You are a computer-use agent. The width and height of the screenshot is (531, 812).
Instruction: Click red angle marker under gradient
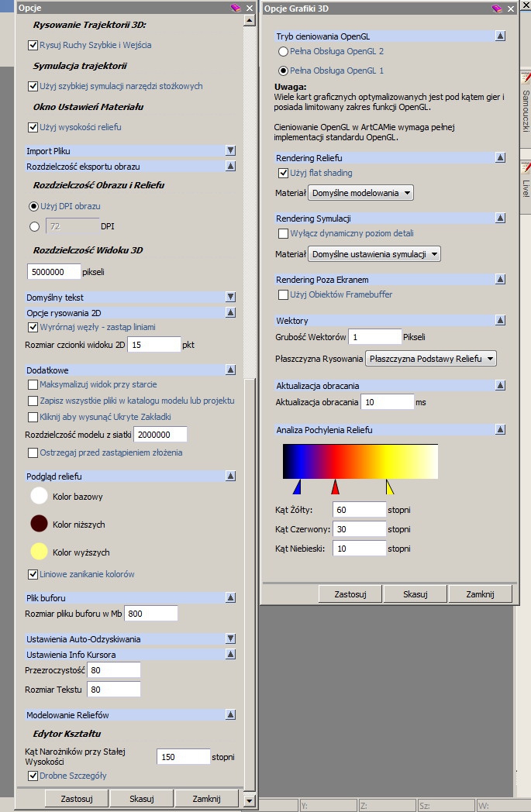click(x=335, y=487)
